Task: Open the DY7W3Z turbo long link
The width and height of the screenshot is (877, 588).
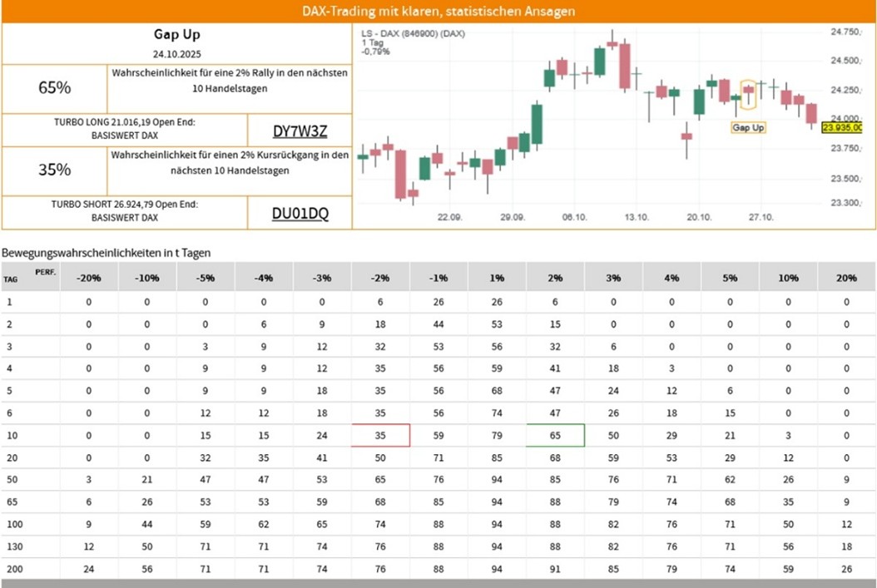Action: tap(300, 131)
